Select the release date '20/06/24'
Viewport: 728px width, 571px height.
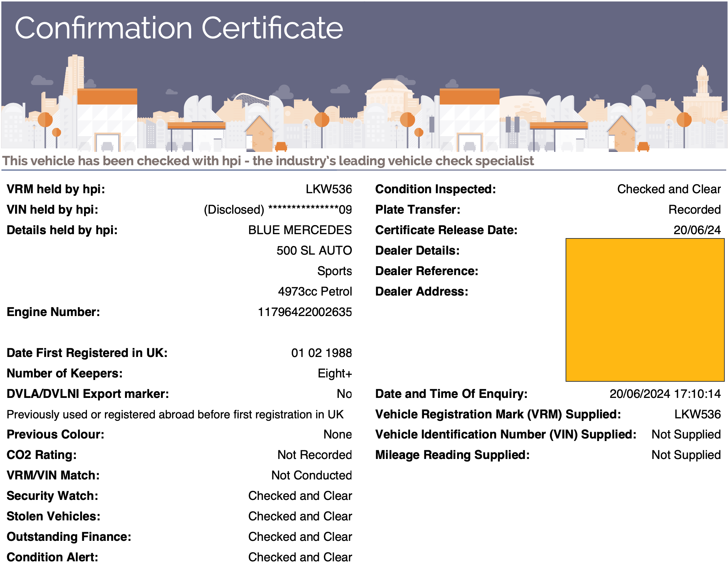coord(697,230)
